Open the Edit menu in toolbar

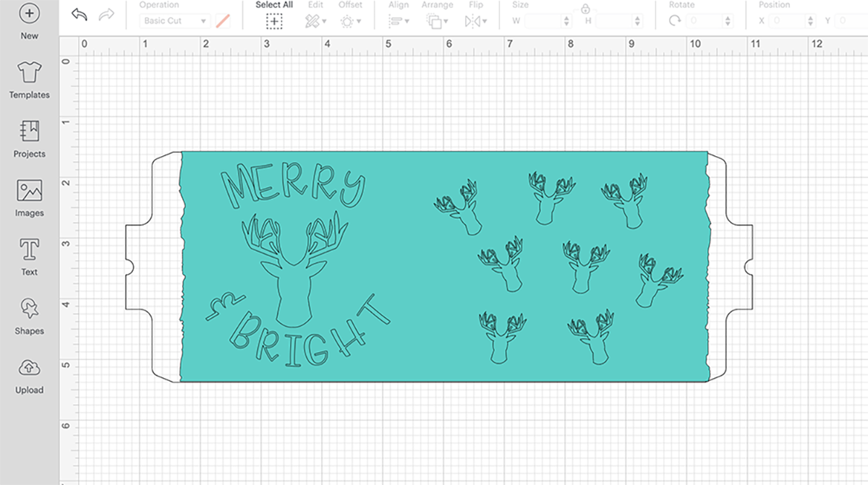pos(315,22)
